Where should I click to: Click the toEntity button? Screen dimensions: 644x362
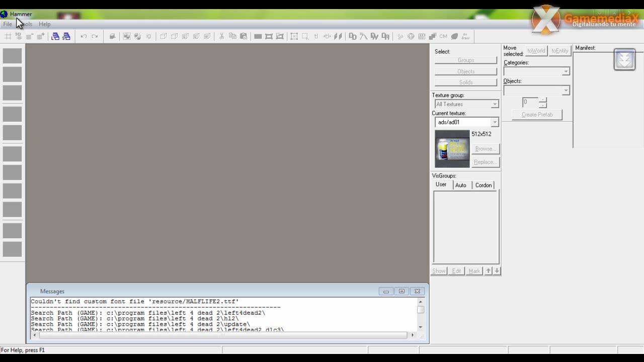559,51
